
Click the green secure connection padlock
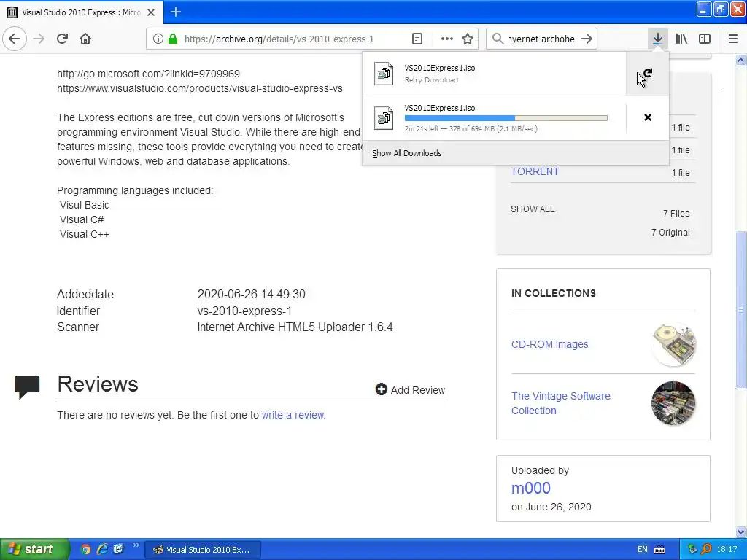coord(173,39)
